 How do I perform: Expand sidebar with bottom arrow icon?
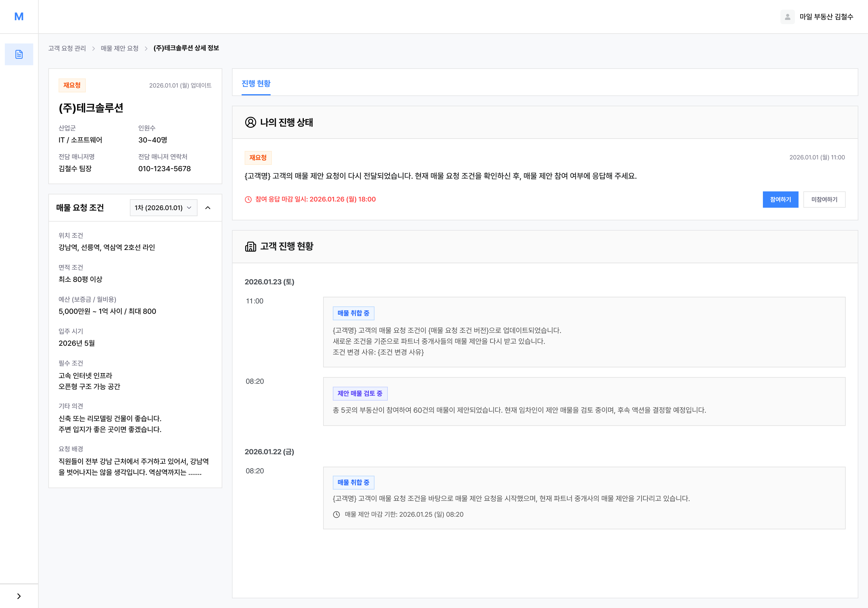(19, 596)
